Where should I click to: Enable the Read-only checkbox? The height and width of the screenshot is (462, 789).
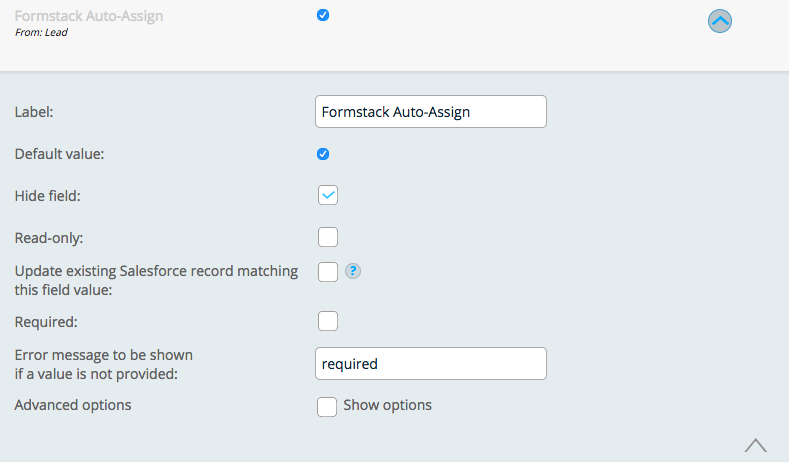328,237
